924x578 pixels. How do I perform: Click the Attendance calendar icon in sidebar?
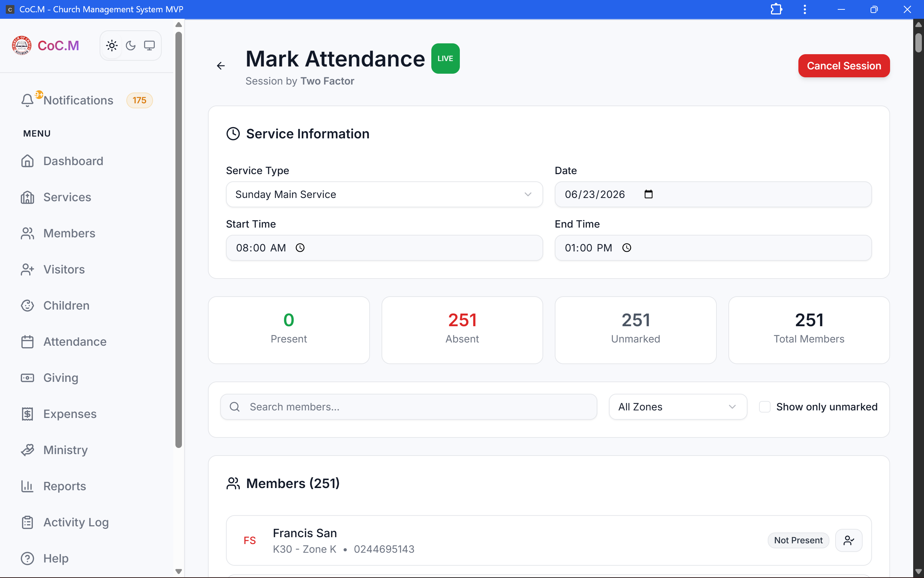[x=27, y=342]
